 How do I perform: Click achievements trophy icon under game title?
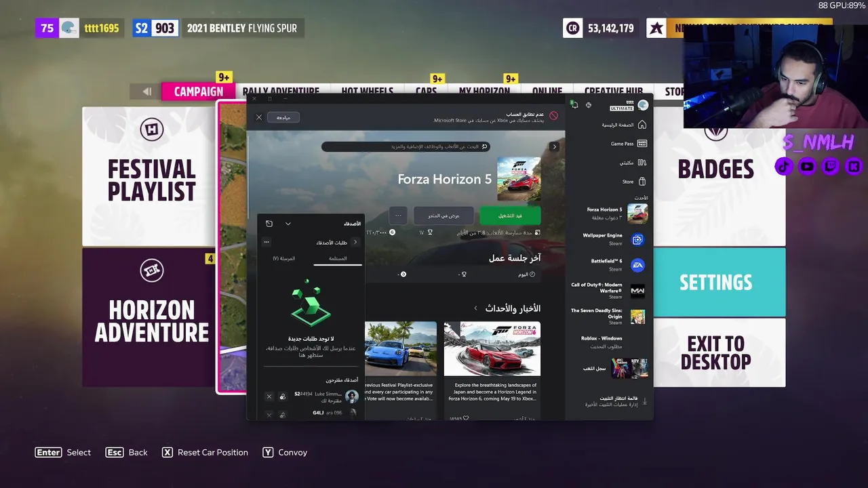coord(430,232)
